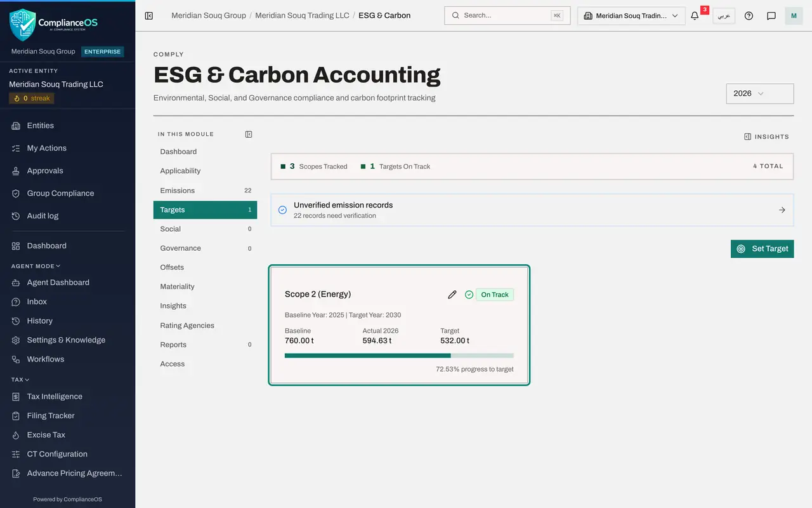Open Agent Dashboard in the sidebar
Screen dimensions: 812x508
click(67, 283)
